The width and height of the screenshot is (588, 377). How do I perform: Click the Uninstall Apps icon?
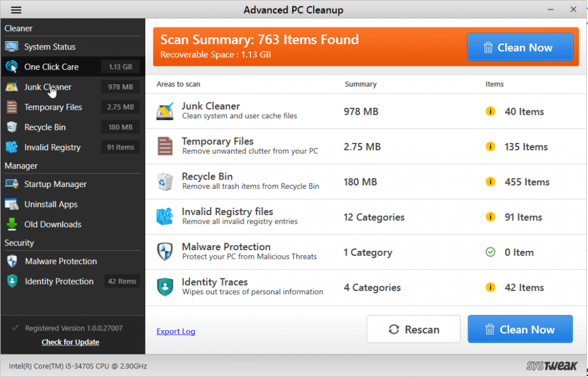[11, 204]
